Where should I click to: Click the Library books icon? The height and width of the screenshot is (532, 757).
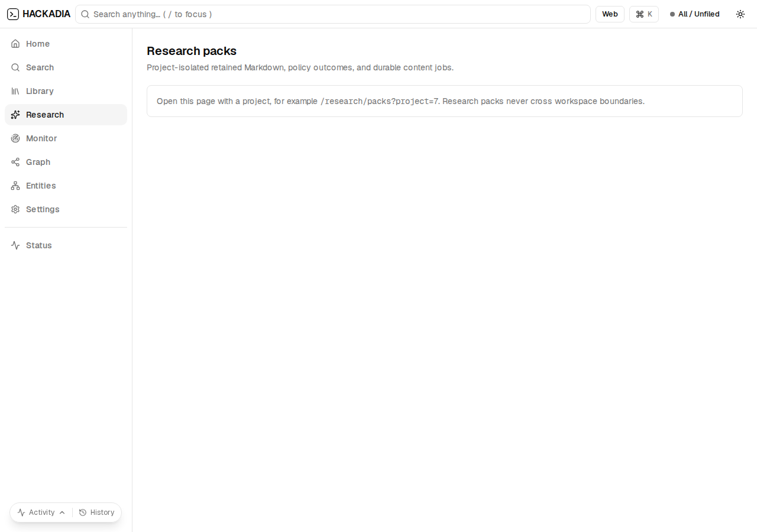(x=15, y=91)
